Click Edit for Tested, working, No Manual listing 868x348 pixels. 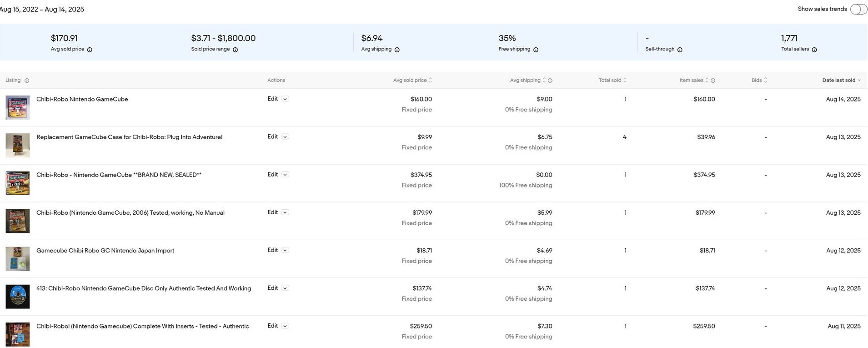click(272, 212)
